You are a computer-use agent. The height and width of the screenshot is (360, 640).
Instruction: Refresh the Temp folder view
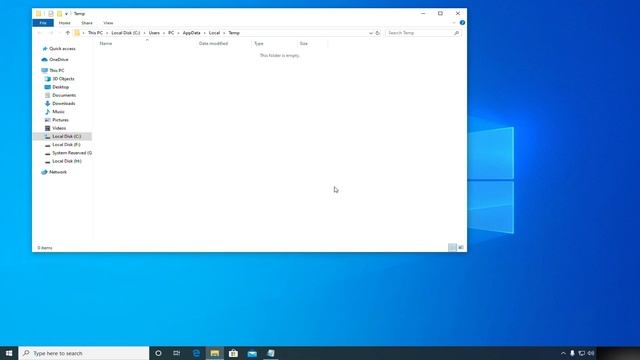[378, 33]
